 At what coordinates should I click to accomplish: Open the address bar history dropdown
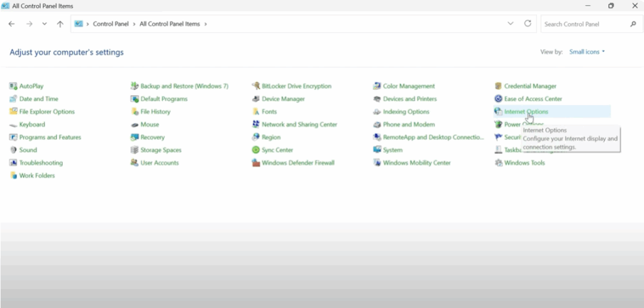coord(510,24)
